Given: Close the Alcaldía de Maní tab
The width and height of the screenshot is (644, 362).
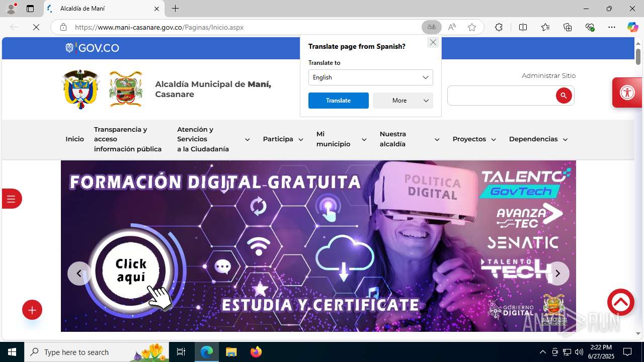Looking at the screenshot, I should 156,9.
